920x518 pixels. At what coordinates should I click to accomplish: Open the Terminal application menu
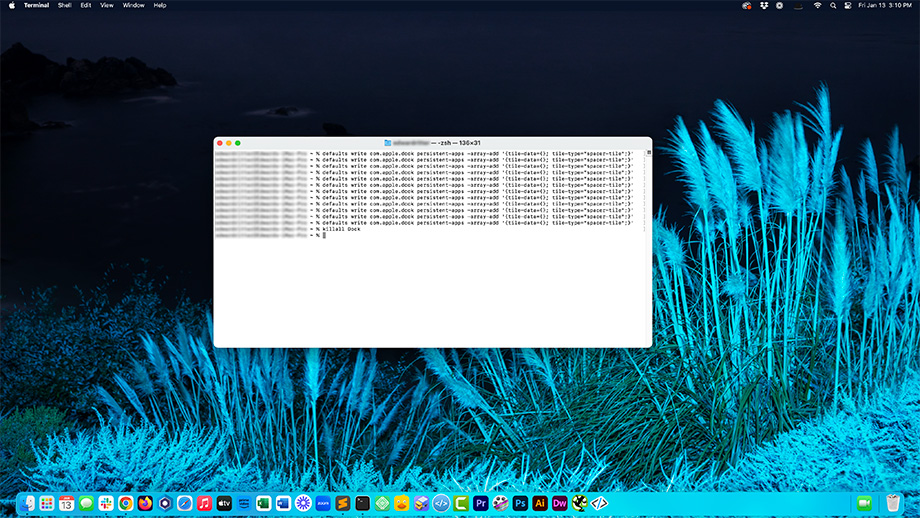tap(36, 5)
